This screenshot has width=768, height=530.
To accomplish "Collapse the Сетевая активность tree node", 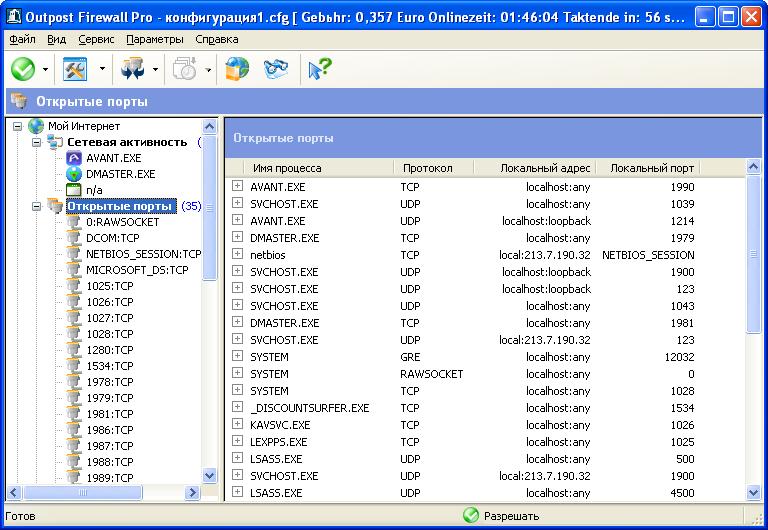I will coord(37,143).
